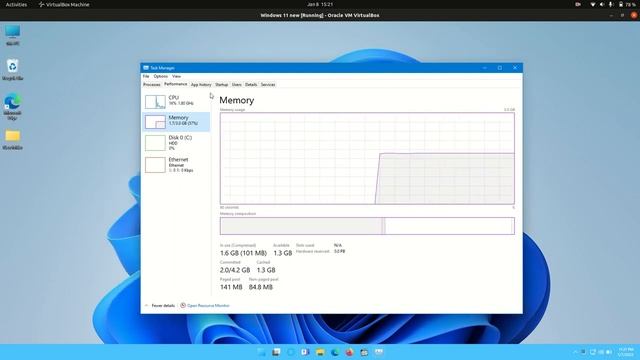Switch to the Services tab

[268, 84]
